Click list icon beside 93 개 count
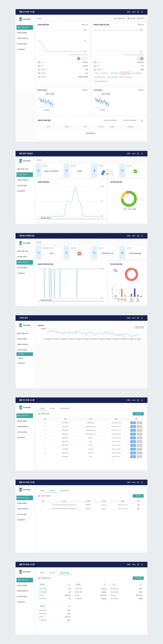Screen dimensions: 163x644 38,253
